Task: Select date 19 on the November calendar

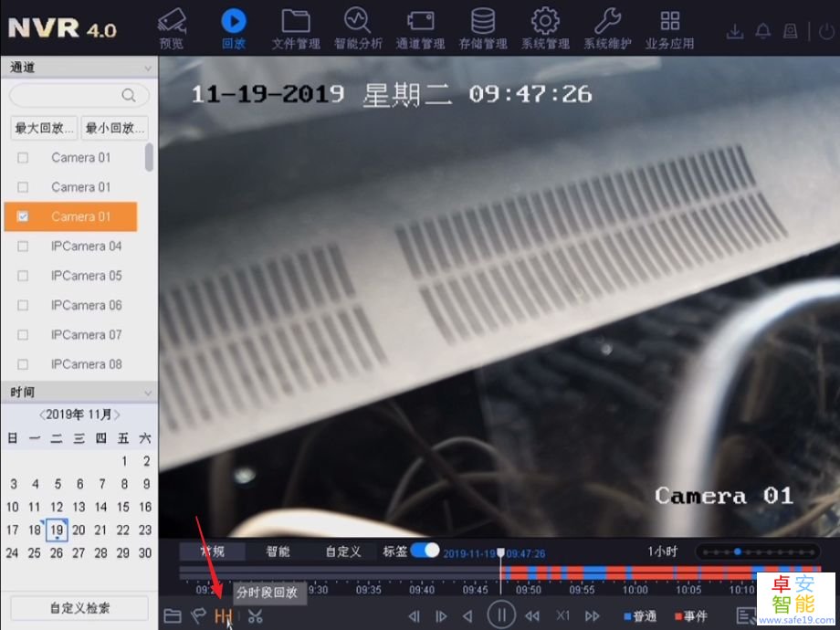Action: (57, 530)
